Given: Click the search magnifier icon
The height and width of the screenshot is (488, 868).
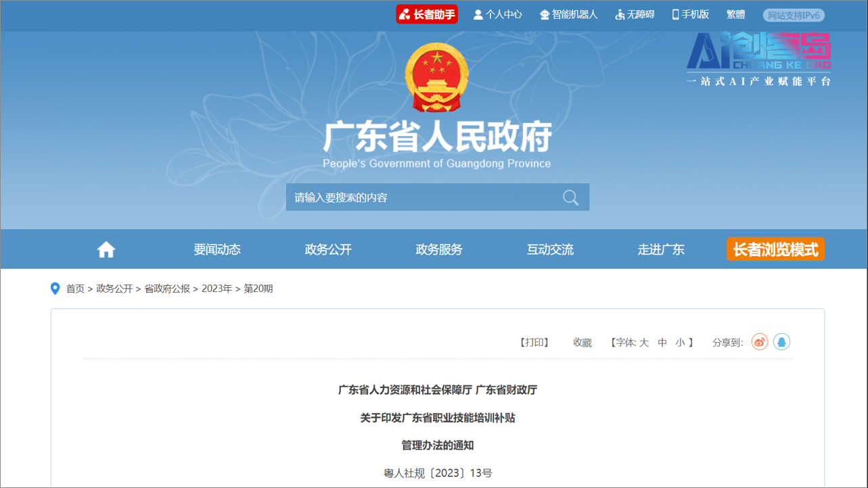Looking at the screenshot, I should click(x=570, y=197).
